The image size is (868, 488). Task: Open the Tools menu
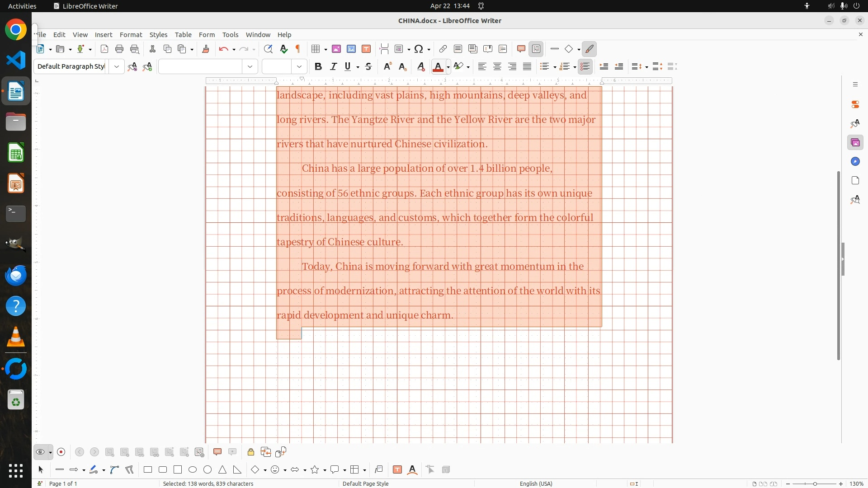point(230,34)
